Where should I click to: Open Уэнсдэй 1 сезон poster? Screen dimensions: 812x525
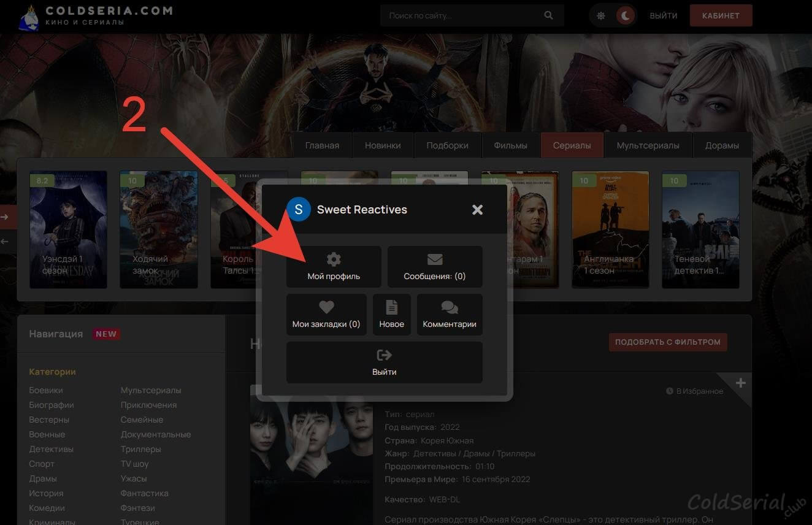(69, 229)
